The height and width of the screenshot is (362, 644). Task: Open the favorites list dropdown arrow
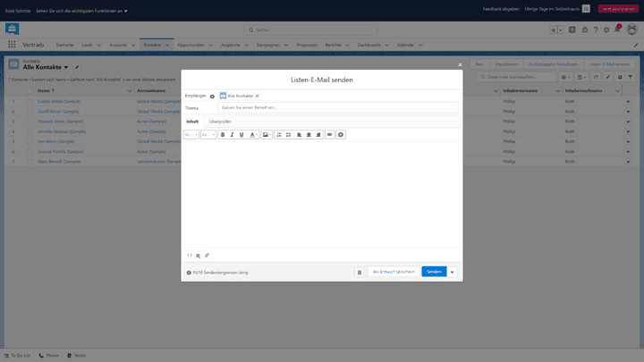(x=561, y=30)
